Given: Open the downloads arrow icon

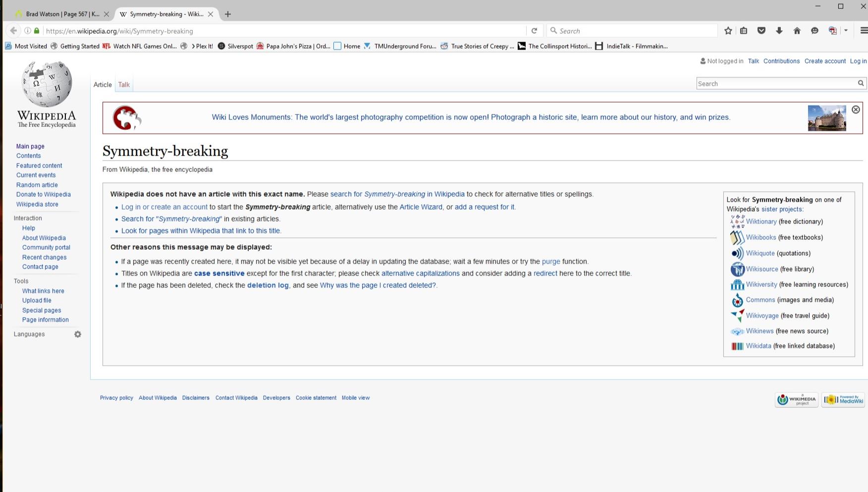Looking at the screenshot, I should pos(779,31).
